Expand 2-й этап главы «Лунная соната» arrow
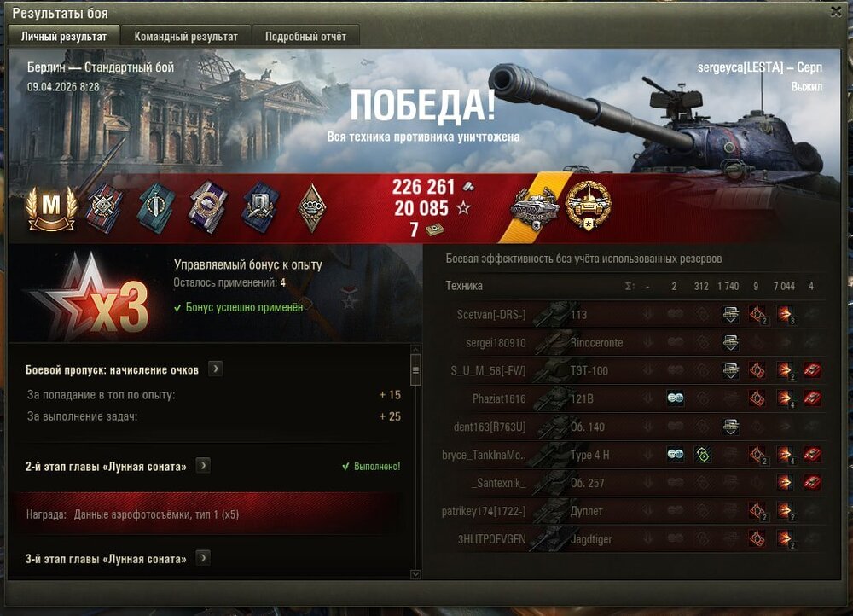The image size is (853, 616). (203, 466)
